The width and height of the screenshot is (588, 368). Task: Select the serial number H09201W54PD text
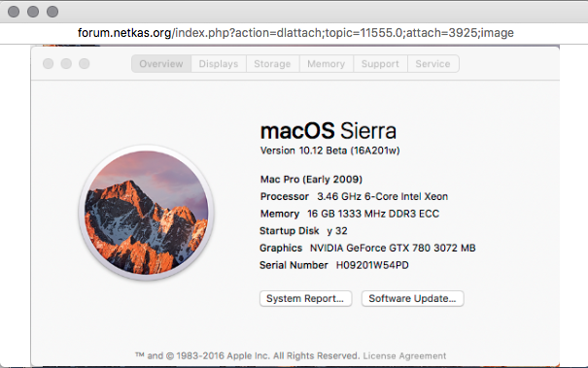tap(372, 265)
